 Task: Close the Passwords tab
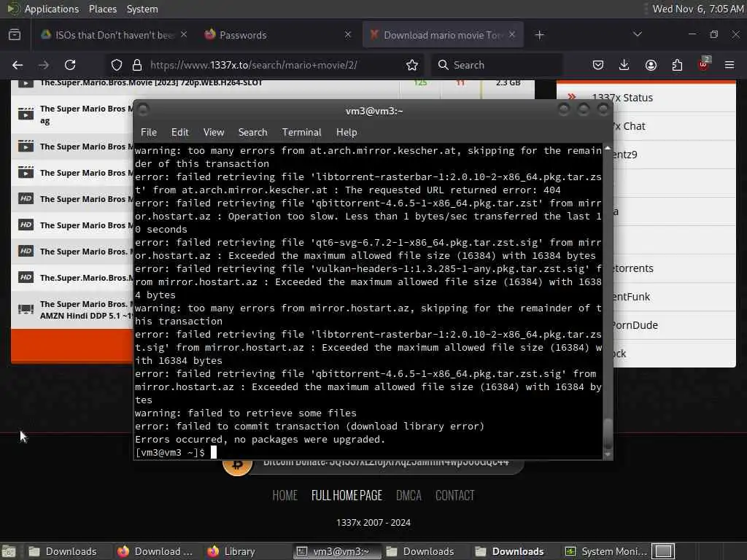348,35
